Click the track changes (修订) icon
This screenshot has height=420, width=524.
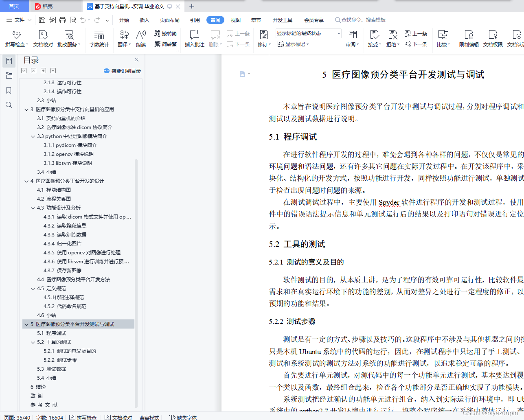point(264,35)
